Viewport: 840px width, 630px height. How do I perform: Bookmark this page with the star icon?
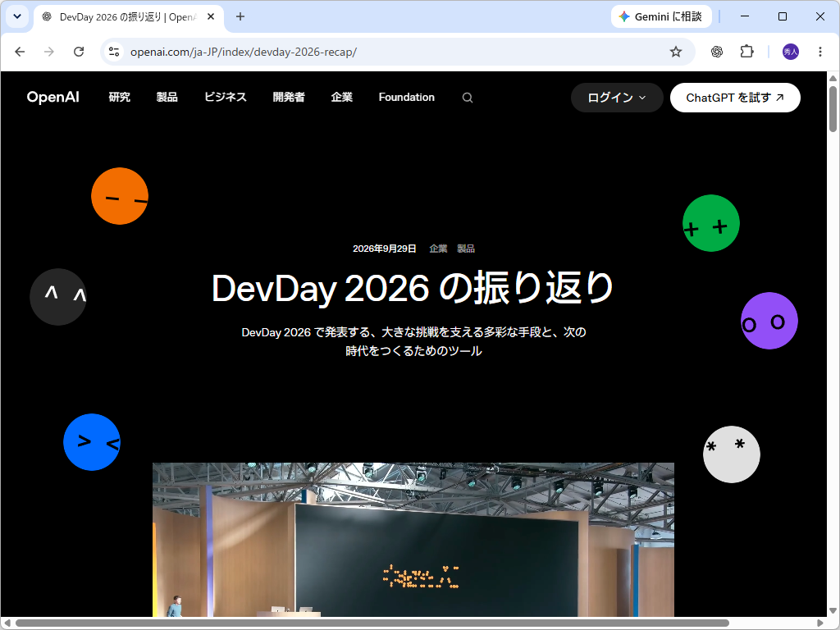(676, 52)
